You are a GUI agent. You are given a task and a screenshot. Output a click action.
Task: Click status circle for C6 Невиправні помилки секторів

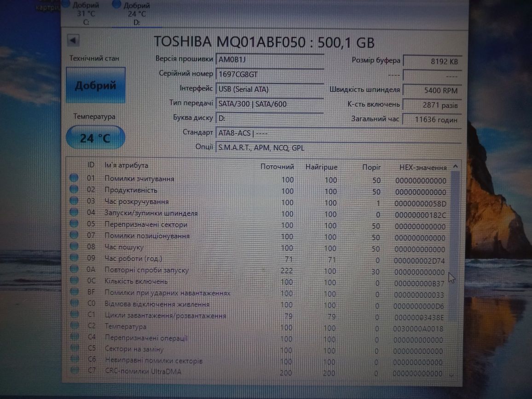[x=75, y=359]
